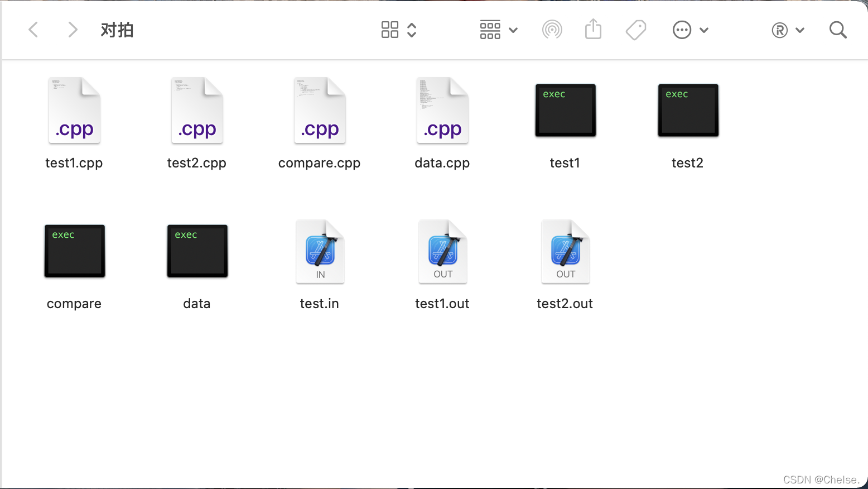Click the test1.cpp filename label
Screen dimensions: 868x489
pyautogui.click(x=74, y=163)
